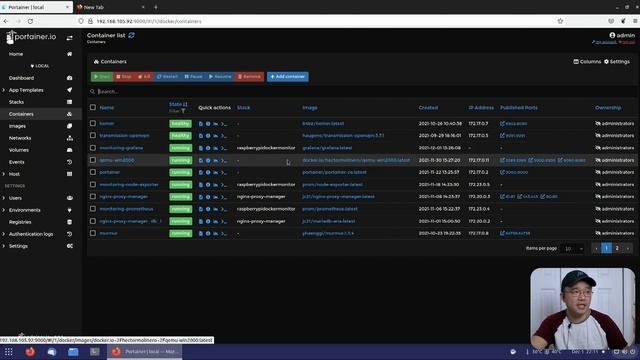Click the Stacks grid icon in sidebar
Screen dimensions: 640x360
[x=69, y=102]
